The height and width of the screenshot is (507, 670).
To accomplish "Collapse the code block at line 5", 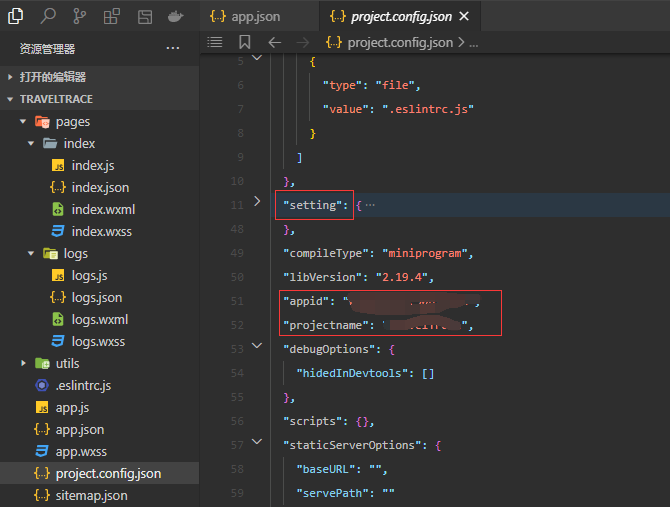I will (x=257, y=58).
